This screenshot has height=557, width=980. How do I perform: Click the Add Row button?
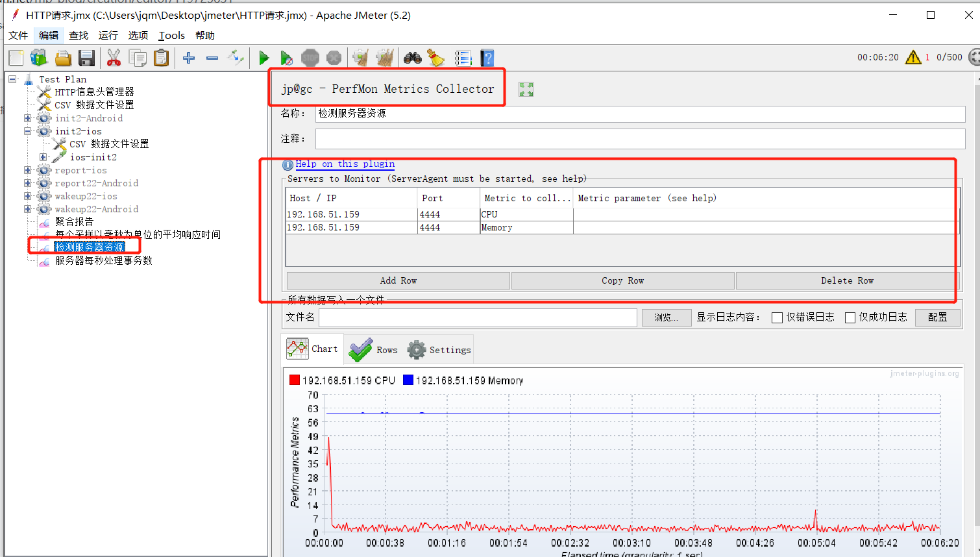398,280
